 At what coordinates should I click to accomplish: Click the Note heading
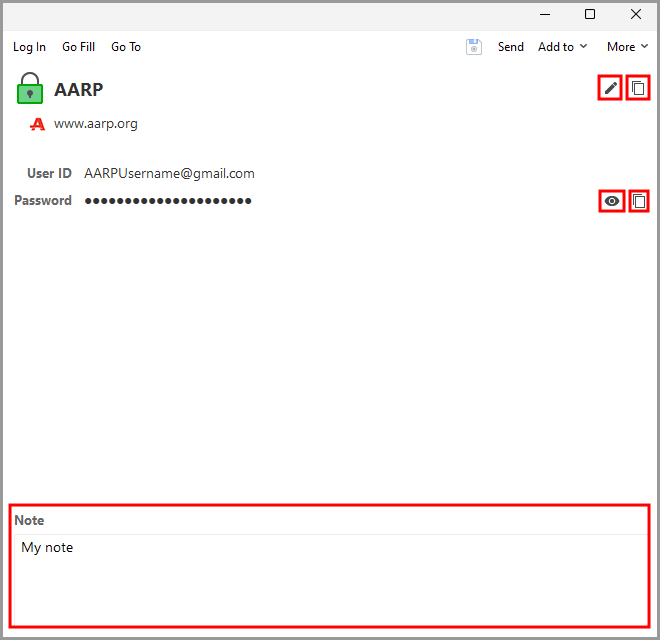29,520
